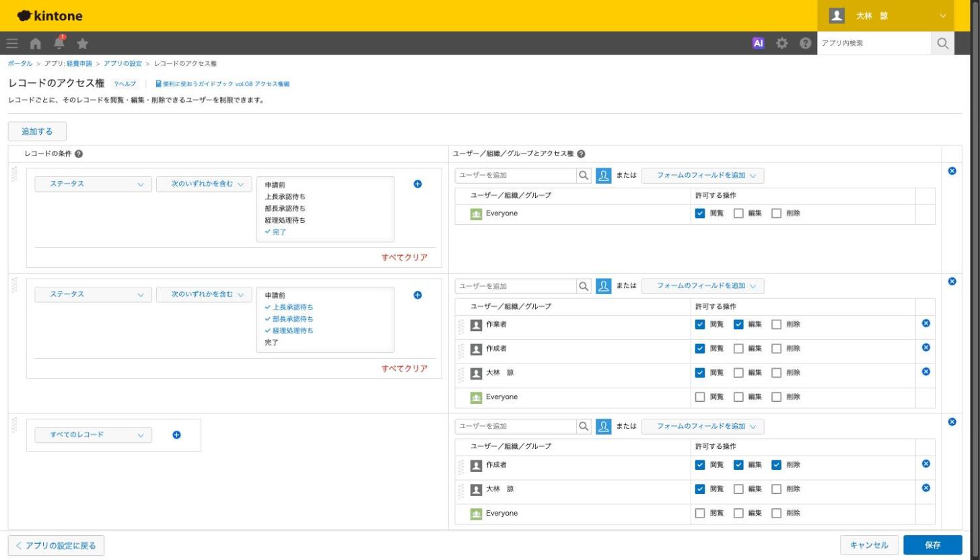Toggle 閲覧 checkbox for Everyone in first rule
980x560 pixels.
coord(700,213)
